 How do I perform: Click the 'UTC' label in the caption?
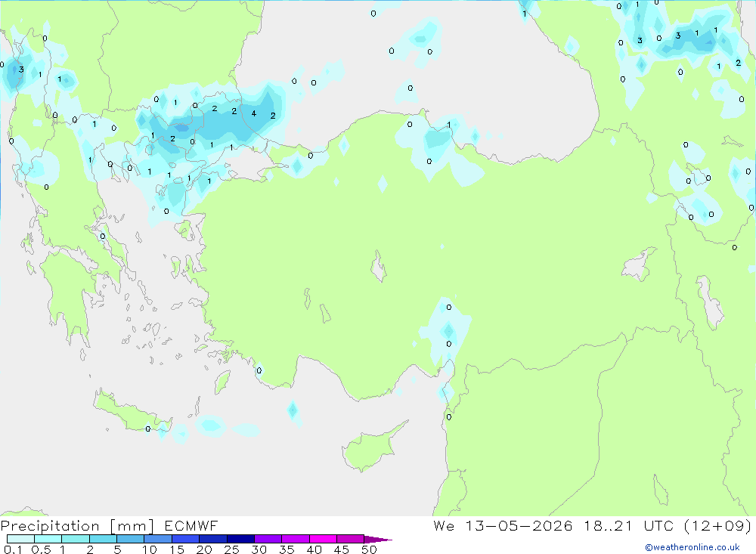tap(658, 525)
